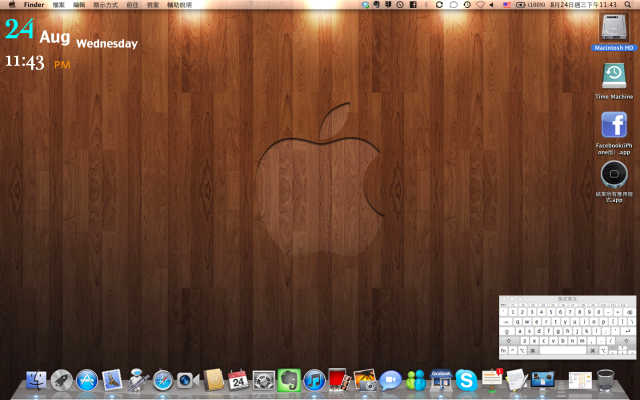The width and height of the screenshot is (640, 400).
Task: Click the space bar on Keyboard Viewer
Action: tap(563, 350)
